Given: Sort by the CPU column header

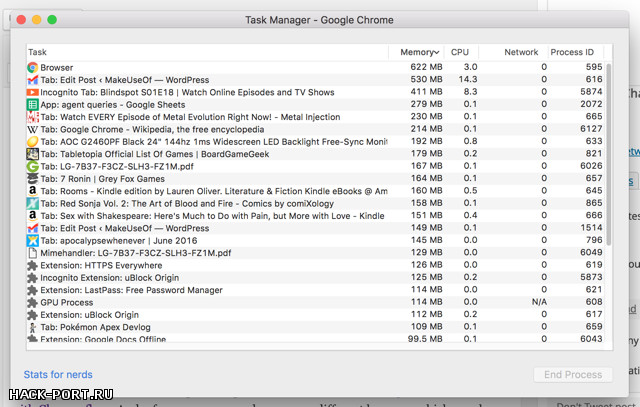Looking at the screenshot, I should pos(461,52).
